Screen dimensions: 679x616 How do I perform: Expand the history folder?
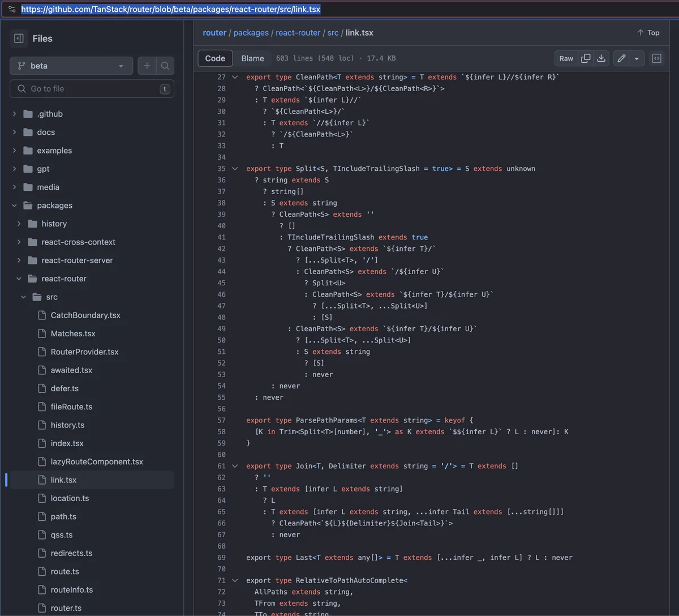point(19,224)
